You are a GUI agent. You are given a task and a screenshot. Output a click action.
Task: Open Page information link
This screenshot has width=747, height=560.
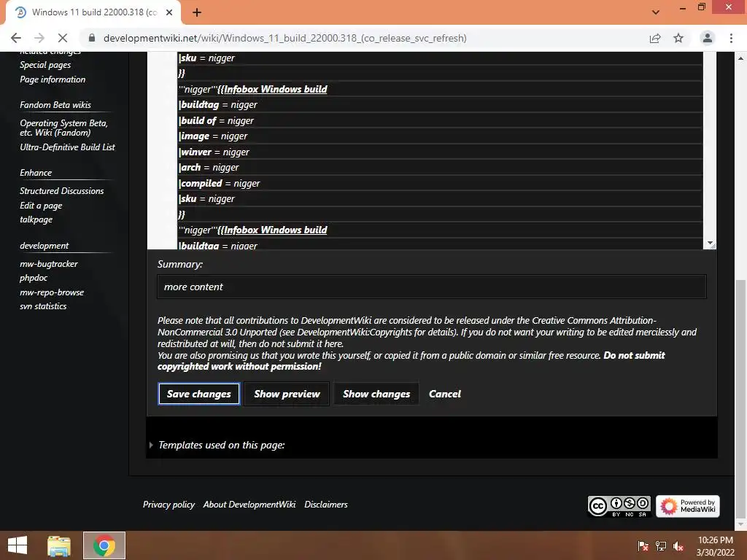click(x=53, y=79)
